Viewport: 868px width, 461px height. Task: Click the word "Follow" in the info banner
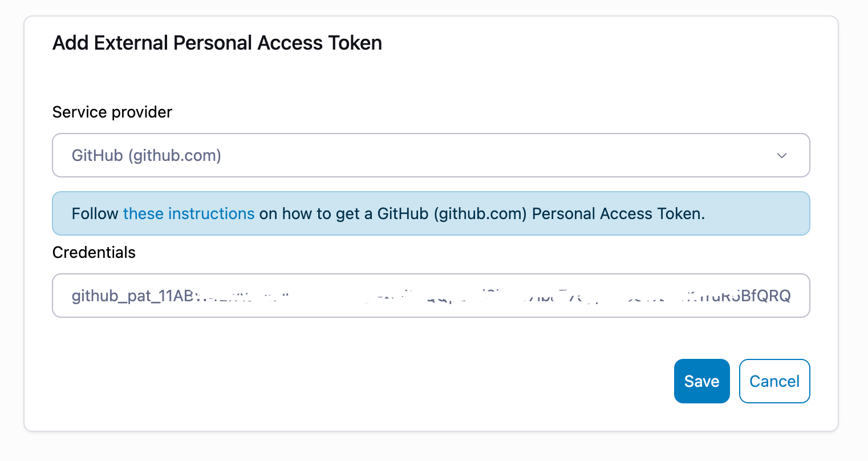95,213
